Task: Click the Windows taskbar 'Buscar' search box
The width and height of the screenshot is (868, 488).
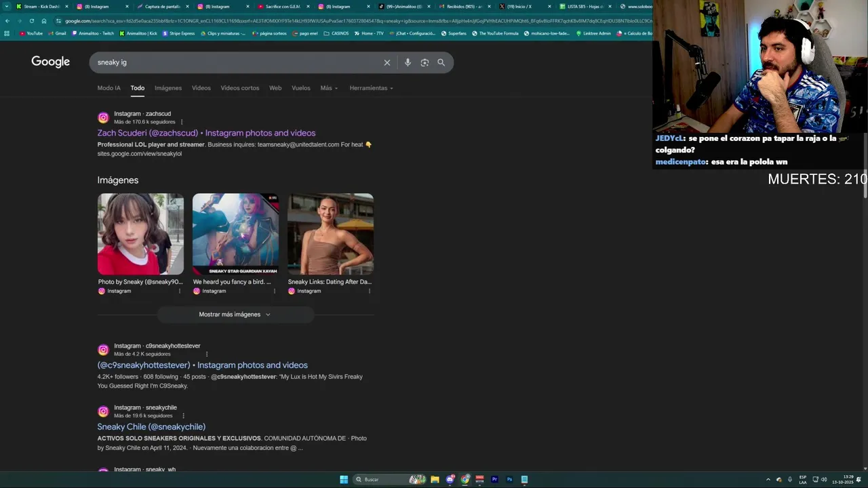Action: pos(389,479)
